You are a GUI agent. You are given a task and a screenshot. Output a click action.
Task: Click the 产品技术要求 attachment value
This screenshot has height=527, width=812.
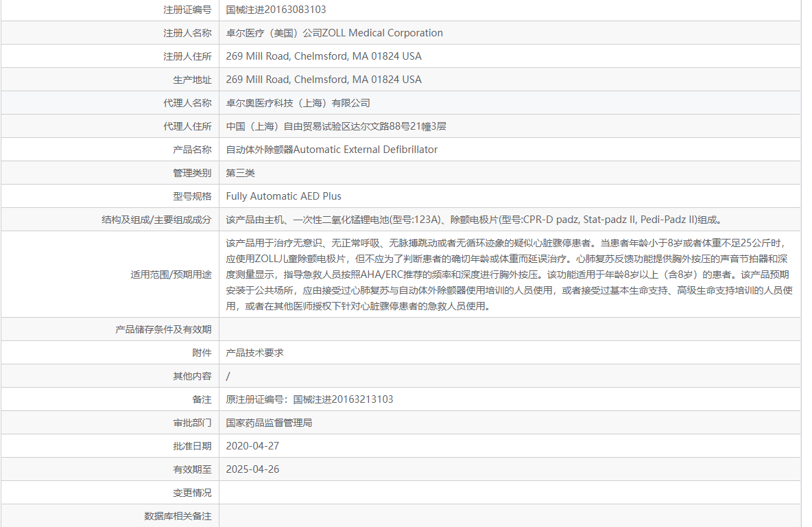tap(255, 353)
